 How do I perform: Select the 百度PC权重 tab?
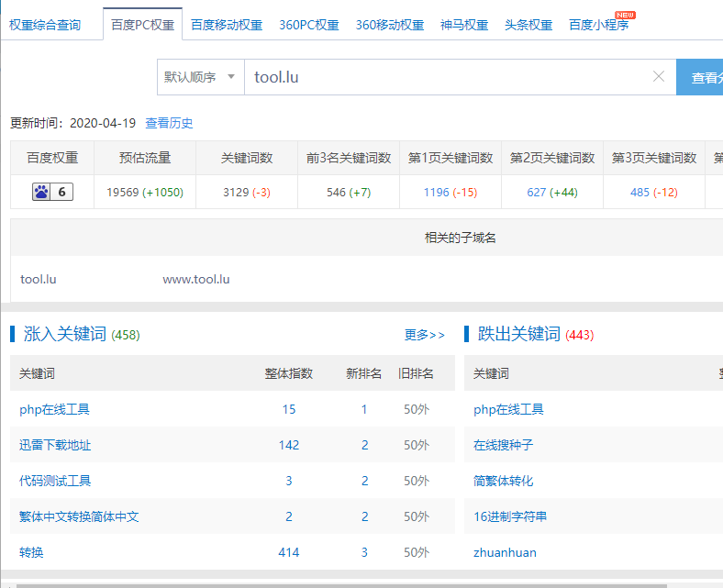coord(142,25)
